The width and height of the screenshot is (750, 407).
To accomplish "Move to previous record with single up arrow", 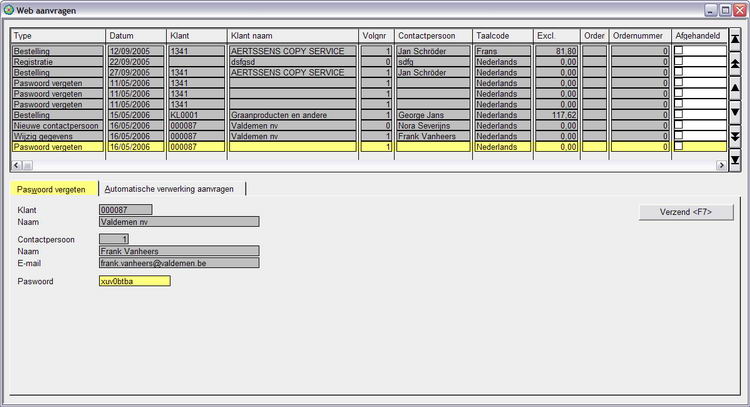I will click(735, 88).
